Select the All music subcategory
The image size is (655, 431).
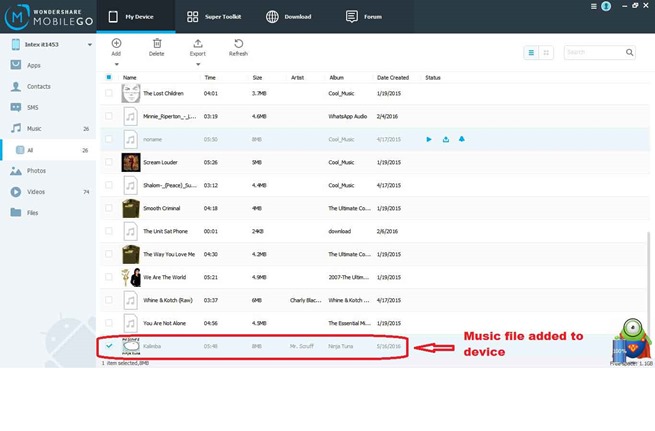49,150
